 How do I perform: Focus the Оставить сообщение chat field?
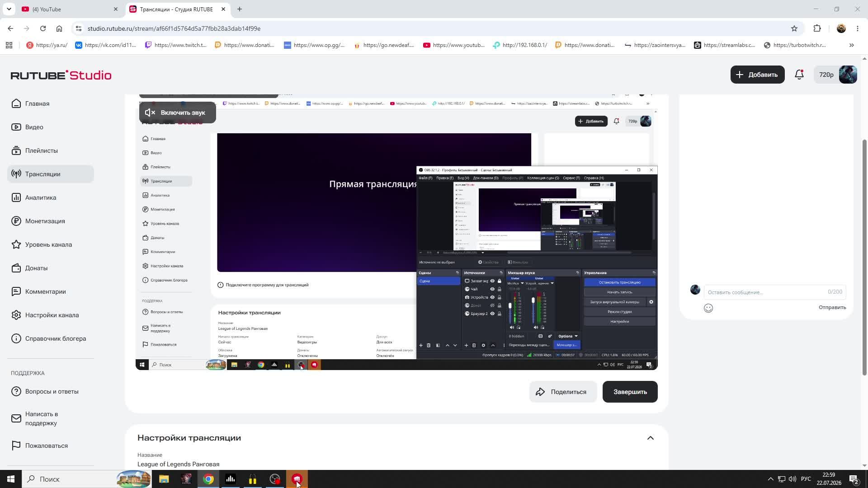(774, 292)
